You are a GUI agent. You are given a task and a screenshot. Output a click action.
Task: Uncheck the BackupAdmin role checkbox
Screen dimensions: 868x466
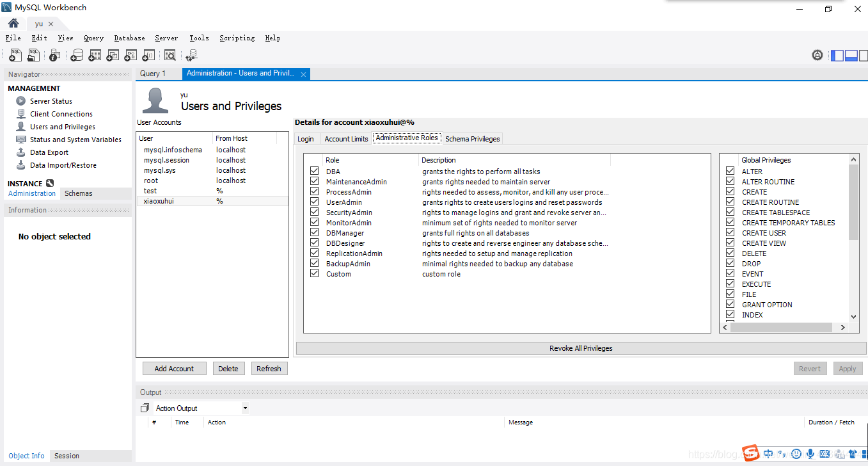click(x=314, y=263)
